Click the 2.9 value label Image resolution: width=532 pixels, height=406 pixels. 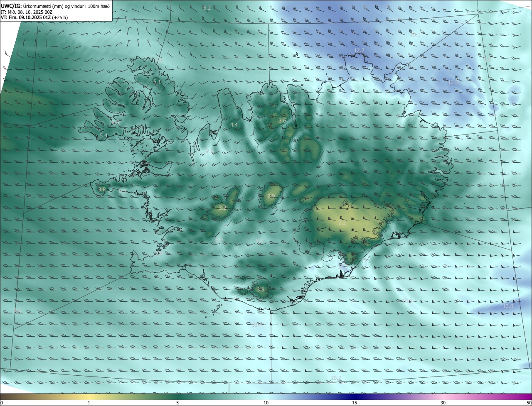click(271, 196)
